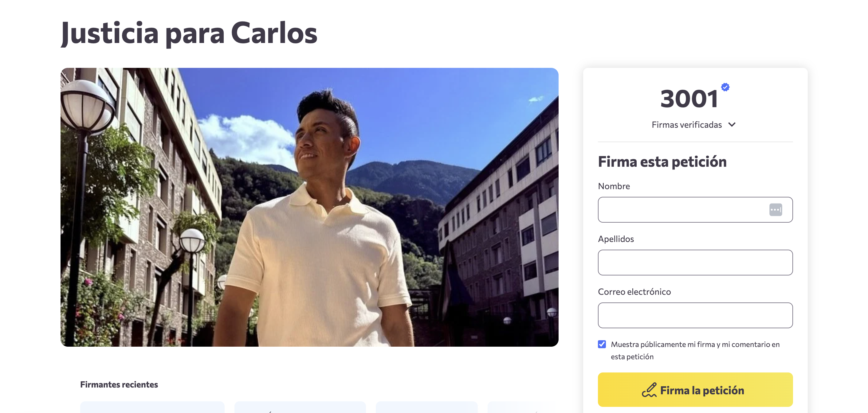Image resolution: width=868 pixels, height=413 pixels.
Task: Click the blue verified badge icon
Action: pos(725,87)
